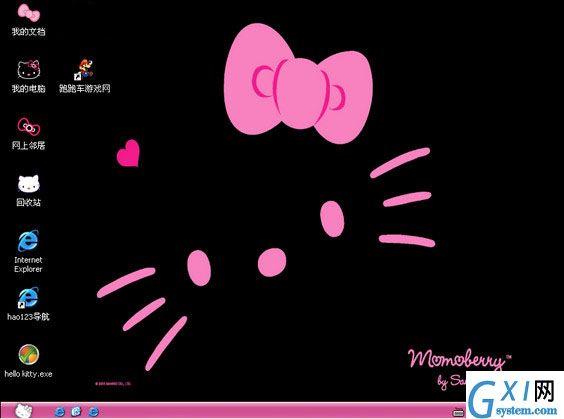Image resolution: width=564 pixels, height=419 pixels.
Task: Select the 回收站 label text
Action: pyautogui.click(x=28, y=202)
